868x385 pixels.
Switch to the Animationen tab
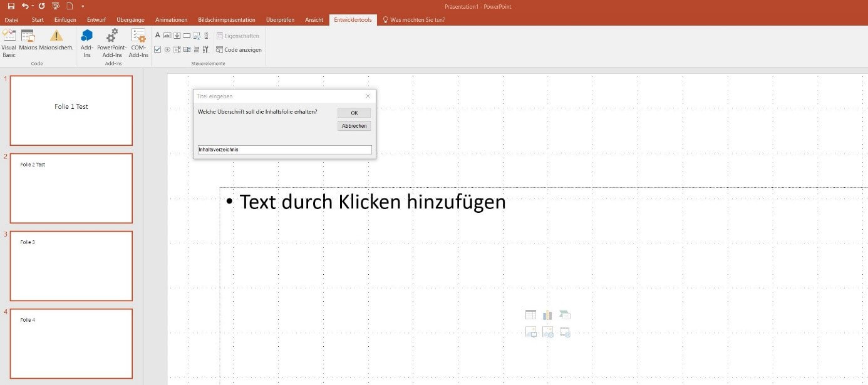tap(171, 20)
